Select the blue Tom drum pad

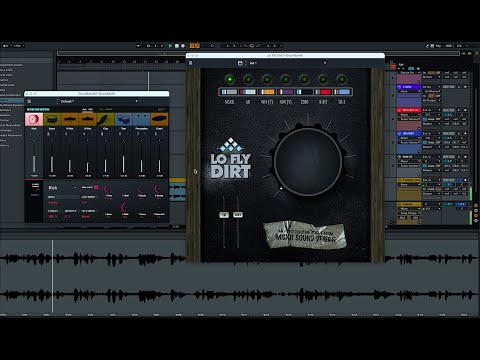click(x=123, y=119)
